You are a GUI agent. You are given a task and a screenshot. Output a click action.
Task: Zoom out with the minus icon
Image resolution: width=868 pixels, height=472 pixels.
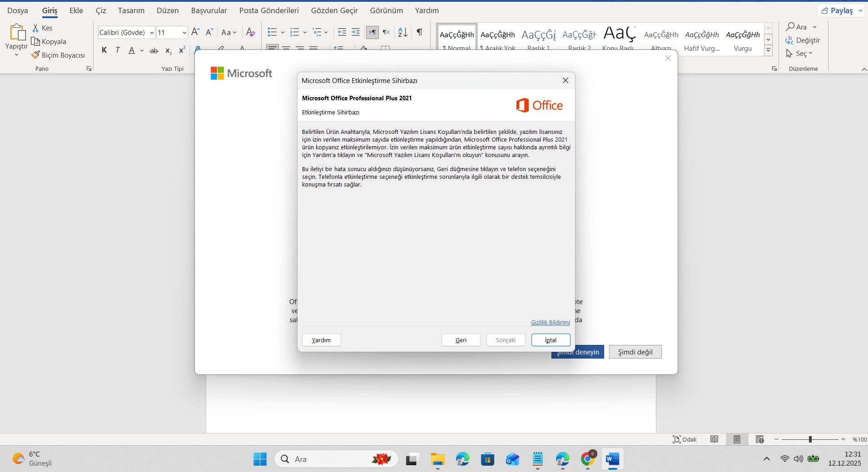tap(777, 439)
